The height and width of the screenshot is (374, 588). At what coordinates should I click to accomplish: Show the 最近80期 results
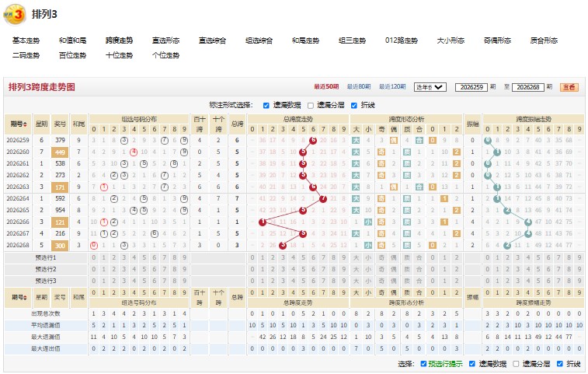[x=359, y=87]
